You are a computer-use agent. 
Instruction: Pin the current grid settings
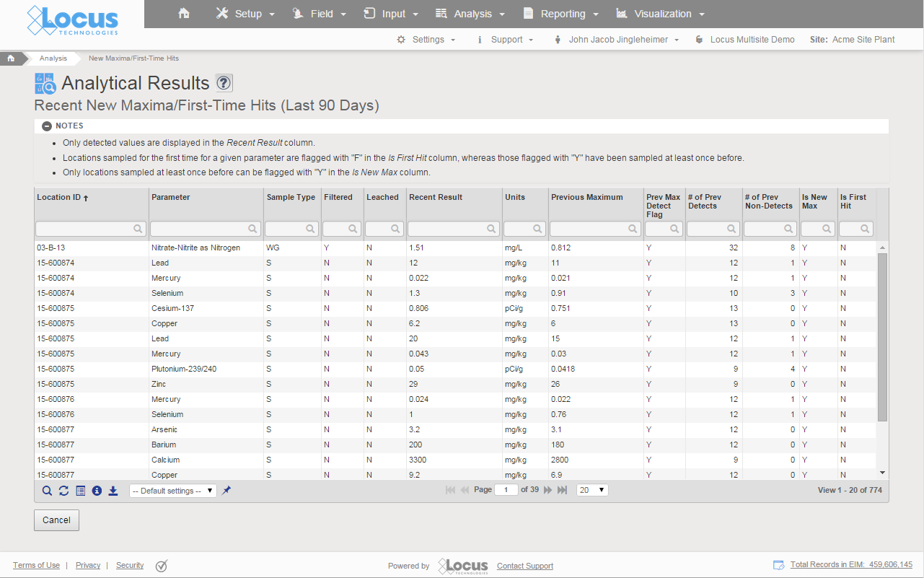[226, 489]
